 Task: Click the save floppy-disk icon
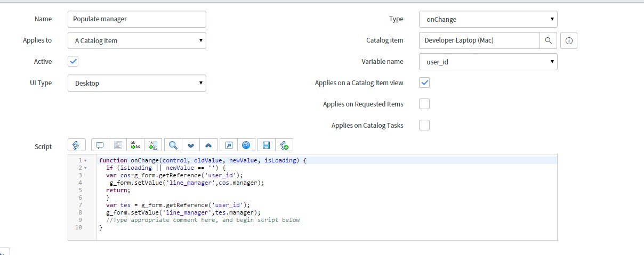(x=266, y=145)
